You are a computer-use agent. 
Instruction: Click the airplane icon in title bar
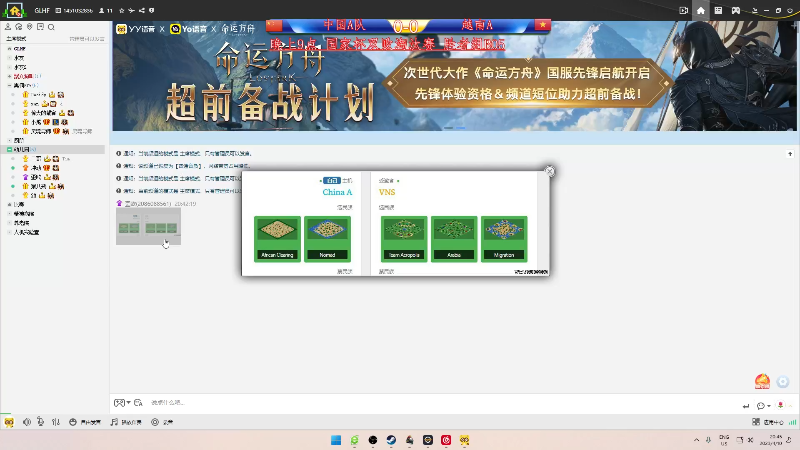[x=132, y=10]
